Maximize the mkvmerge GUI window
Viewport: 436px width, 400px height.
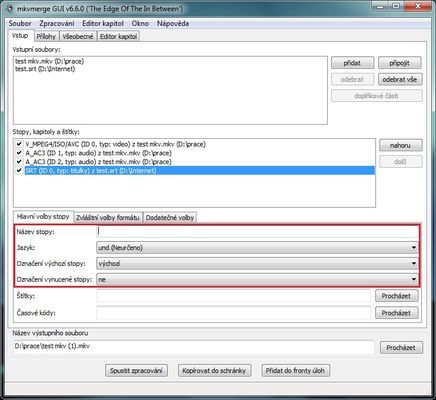(x=397, y=6)
